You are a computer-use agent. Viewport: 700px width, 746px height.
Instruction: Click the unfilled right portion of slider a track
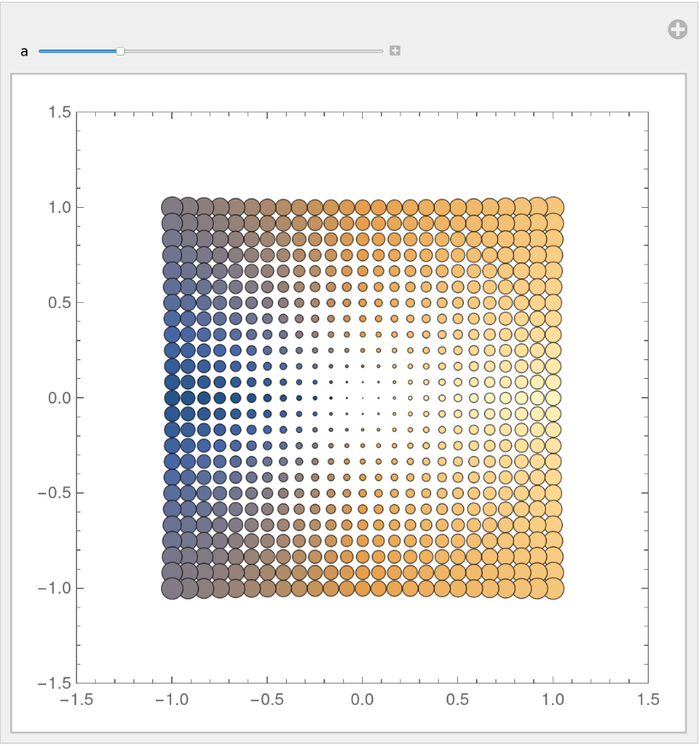coord(257,51)
